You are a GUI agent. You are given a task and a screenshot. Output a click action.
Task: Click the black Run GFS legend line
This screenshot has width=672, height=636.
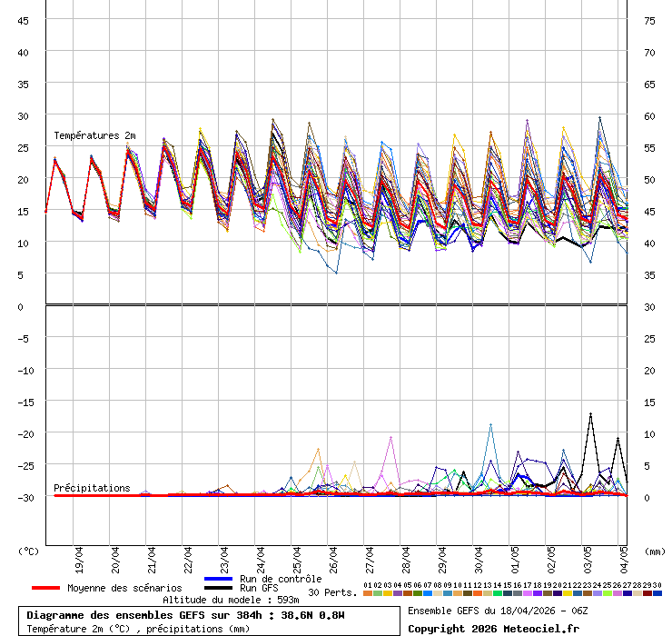219,588
